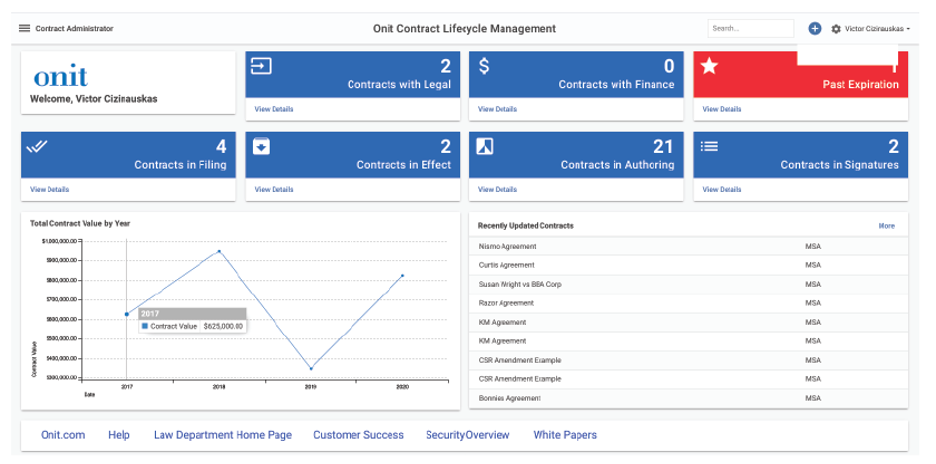The width and height of the screenshot is (936, 464).
Task: Open the Razor Agreement row
Action: pyautogui.click(x=688, y=303)
